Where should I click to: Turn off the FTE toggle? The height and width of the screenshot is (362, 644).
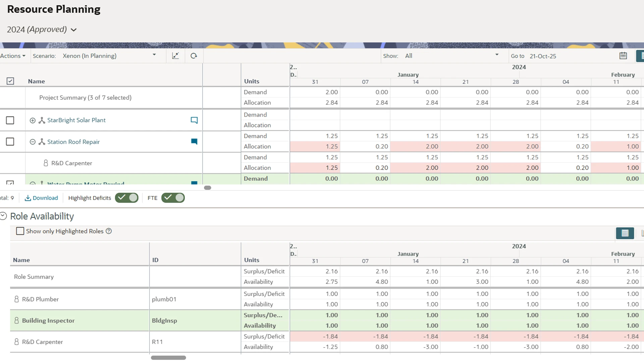(x=173, y=198)
